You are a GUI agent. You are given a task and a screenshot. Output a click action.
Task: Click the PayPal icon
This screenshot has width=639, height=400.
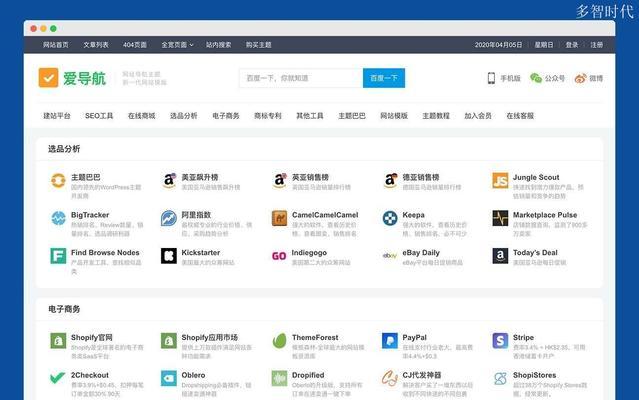[390, 341]
